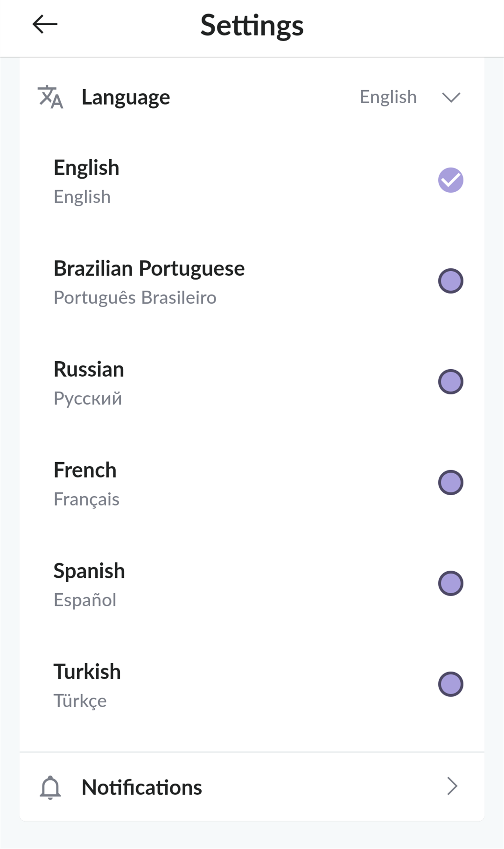This screenshot has height=849, width=504.
Task: Click the Turkish language label
Action: point(87,672)
